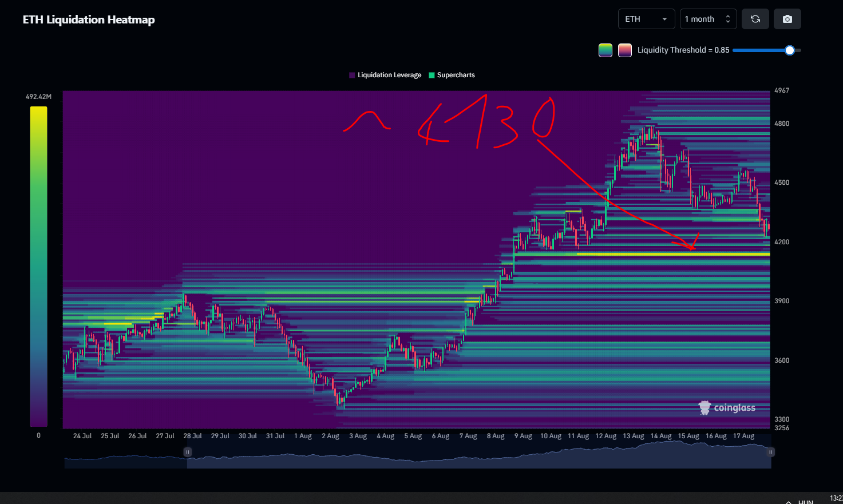
Task: Click the right handle of the time range bar
Action: pos(771,452)
